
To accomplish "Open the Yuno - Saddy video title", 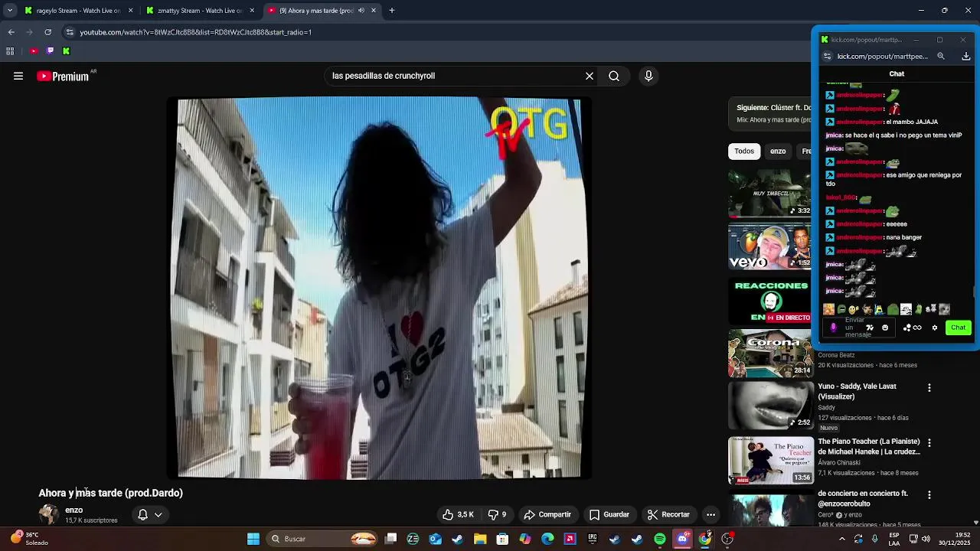I will click(x=857, y=391).
